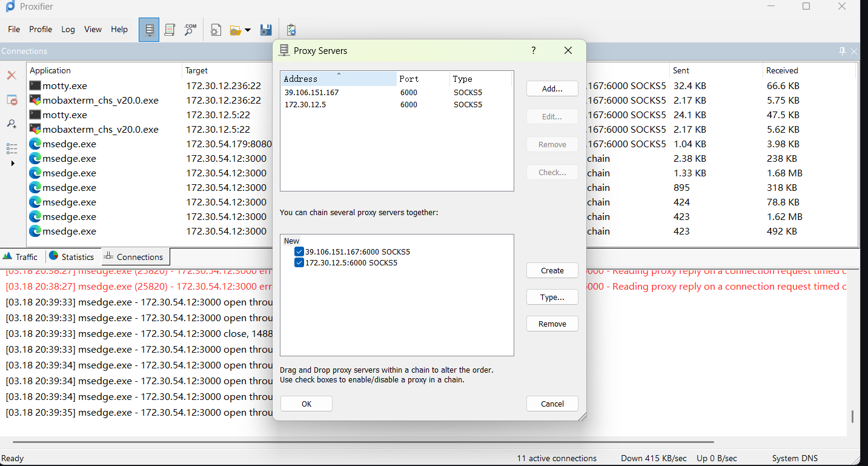868x466 pixels.
Task: Switch to the Statistics tab
Action: click(x=71, y=256)
